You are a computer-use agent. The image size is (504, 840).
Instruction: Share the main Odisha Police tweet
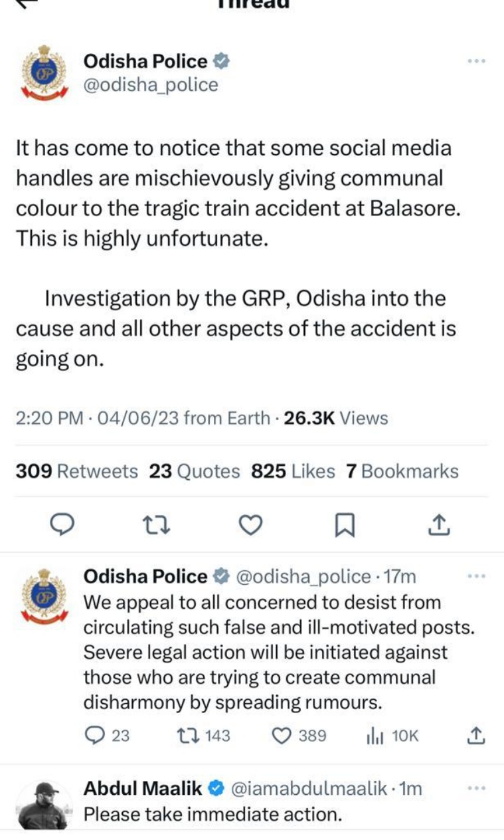[439, 526]
